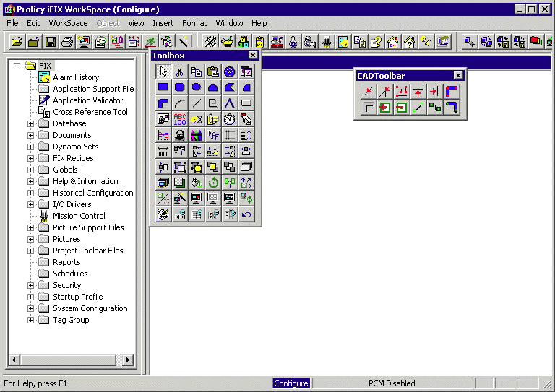The height and width of the screenshot is (392, 555).
Task: Select Alarm History in the tree
Action: (76, 77)
